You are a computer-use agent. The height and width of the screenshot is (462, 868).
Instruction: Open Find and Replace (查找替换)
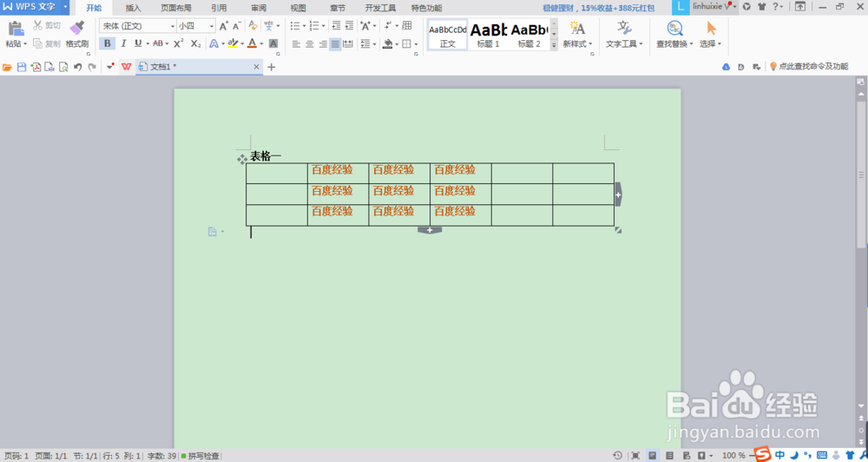point(674,35)
